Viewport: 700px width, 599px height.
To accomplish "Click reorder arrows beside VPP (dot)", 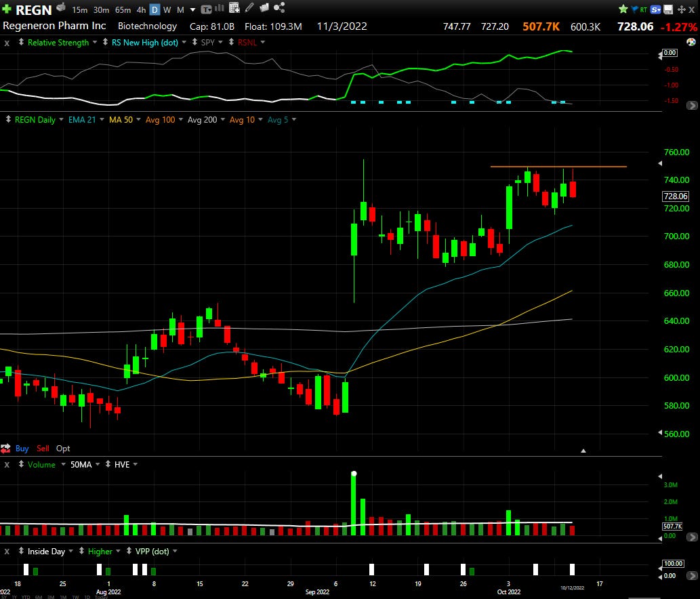I will pos(129,551).
